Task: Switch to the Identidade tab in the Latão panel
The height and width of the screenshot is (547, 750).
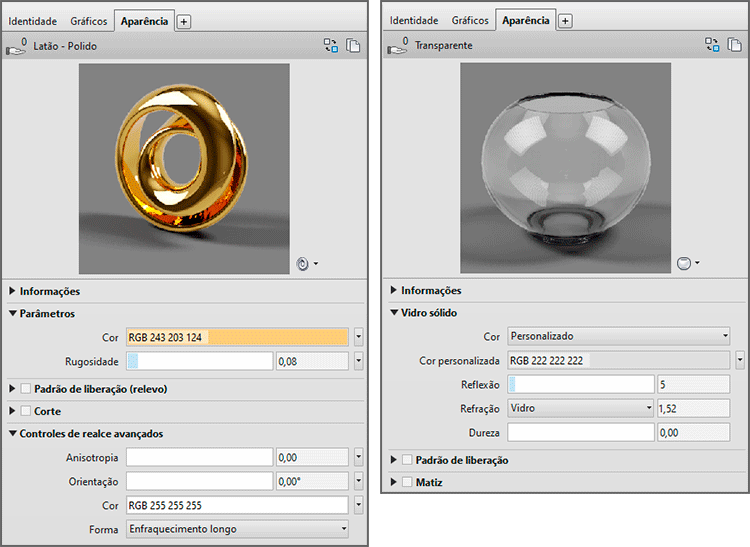Action: 33,20
